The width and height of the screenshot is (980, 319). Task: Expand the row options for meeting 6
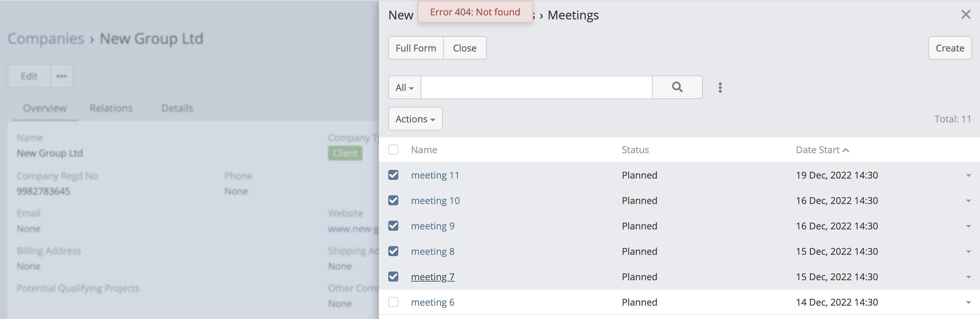(968, 302)
